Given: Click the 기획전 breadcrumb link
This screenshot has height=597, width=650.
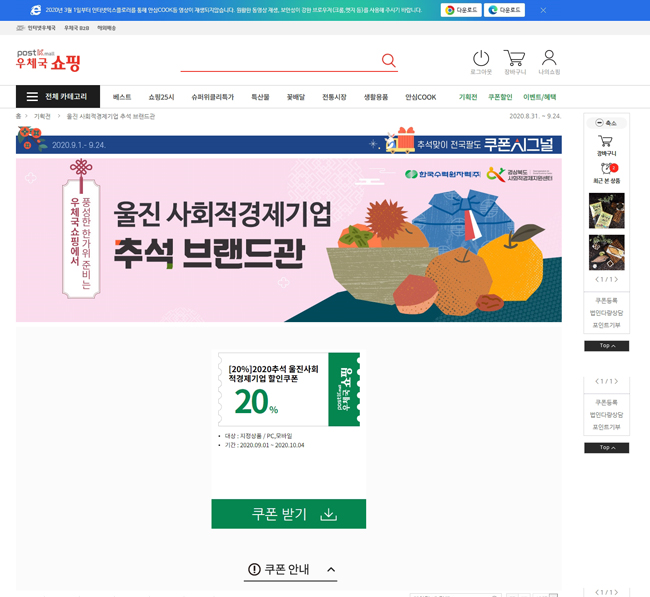Looking at the screenshot, I should (42, 116).
